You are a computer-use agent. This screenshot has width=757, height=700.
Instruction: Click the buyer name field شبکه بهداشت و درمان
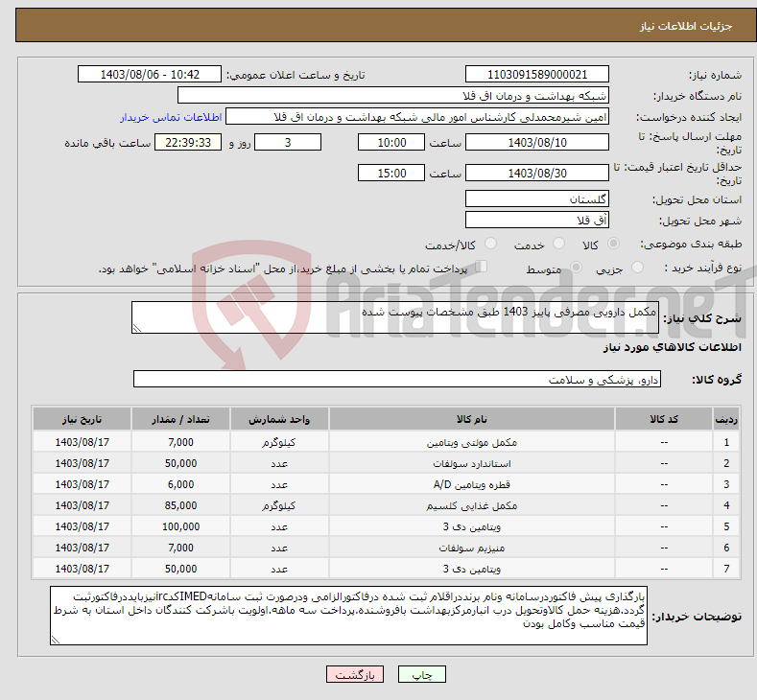pos(393,96)
